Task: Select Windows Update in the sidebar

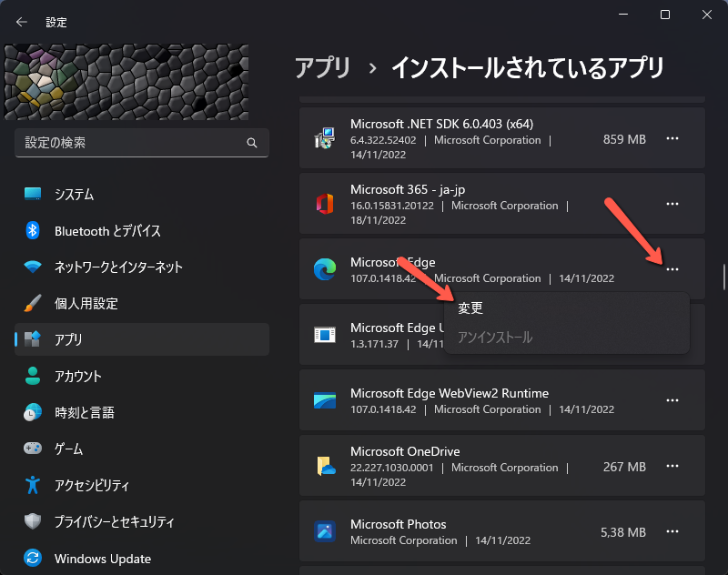Action: (142, 559)
